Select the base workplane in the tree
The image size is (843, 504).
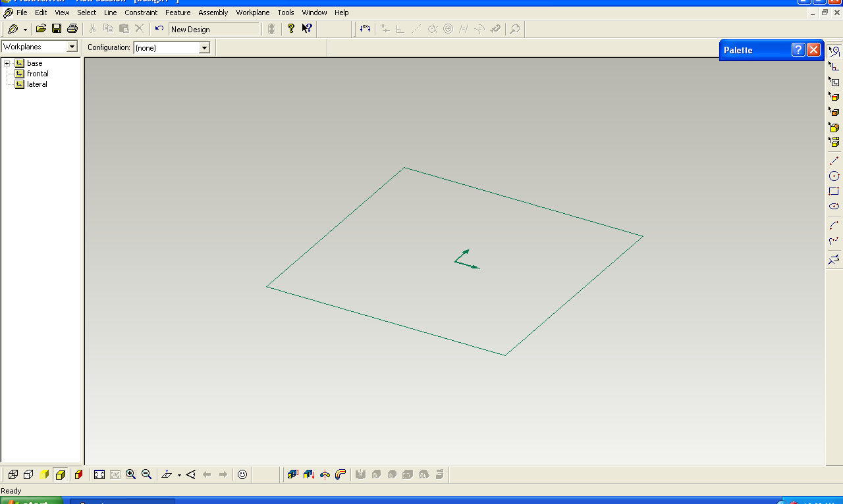[35, 63]
